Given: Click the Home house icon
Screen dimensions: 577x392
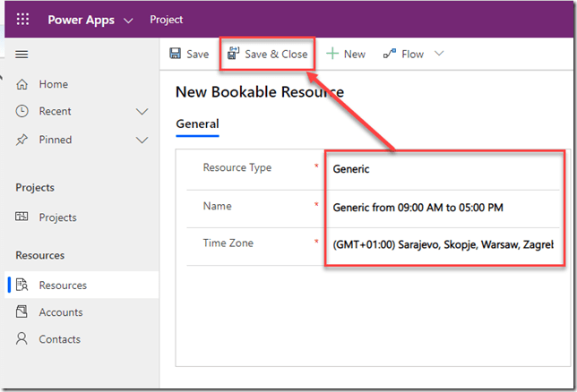Looking at the screenshot, I should 22,84.
